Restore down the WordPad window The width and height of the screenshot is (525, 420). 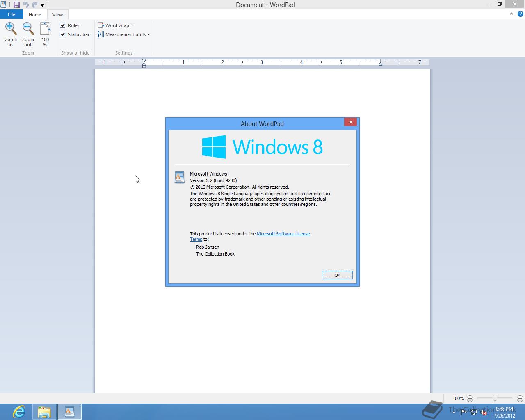point(500,4)
